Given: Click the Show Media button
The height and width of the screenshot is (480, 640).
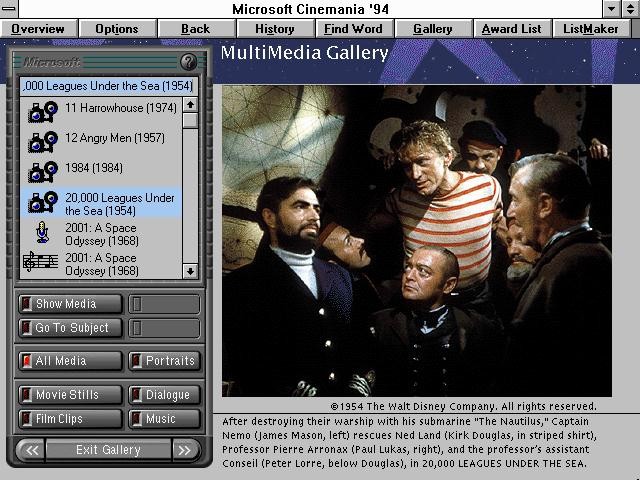Looking at the screenshot, I should click(71, 304).
